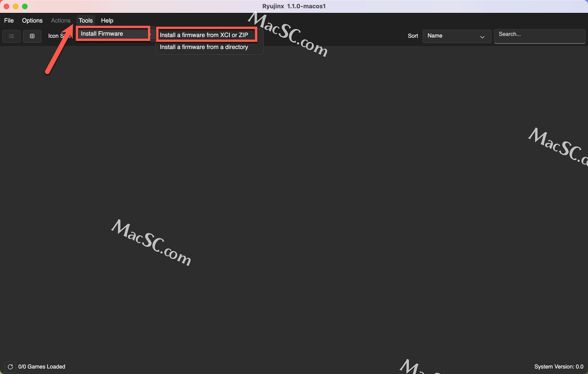Click the System Version: 0.0 label

pyautogui.click(x=559, y=367)
